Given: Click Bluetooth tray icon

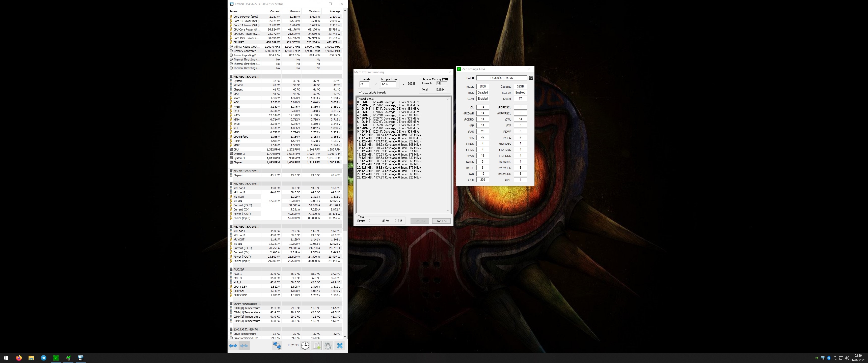Looking at the screenshot, I should [x=829, y=358].
